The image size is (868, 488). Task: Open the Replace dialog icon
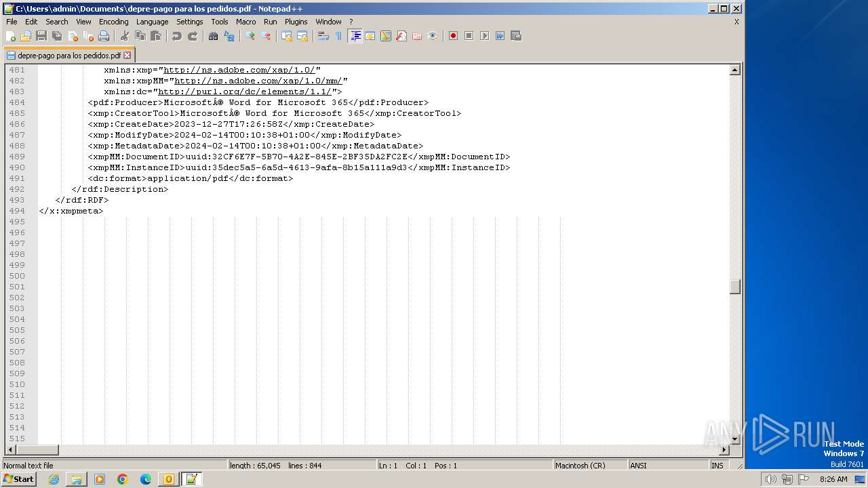[x=229, y=36]
